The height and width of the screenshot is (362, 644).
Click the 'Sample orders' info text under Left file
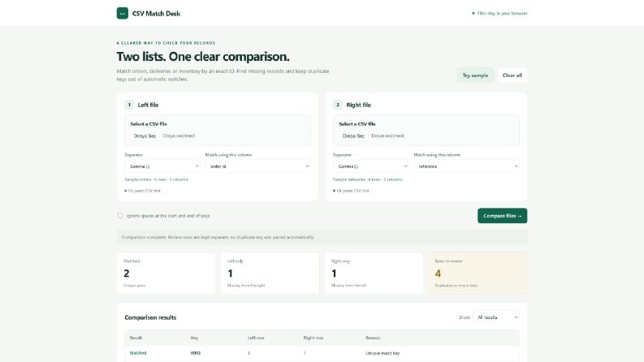[157, 179]
